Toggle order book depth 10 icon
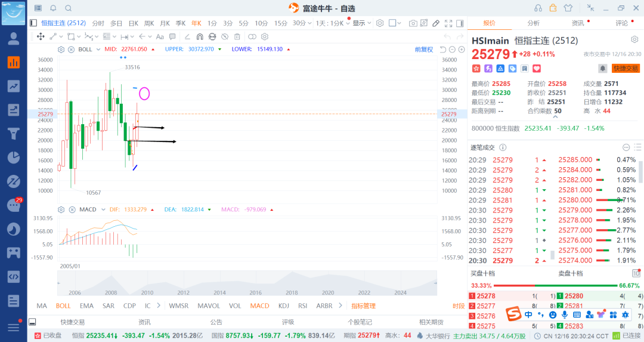 click(x=636, y=273)
